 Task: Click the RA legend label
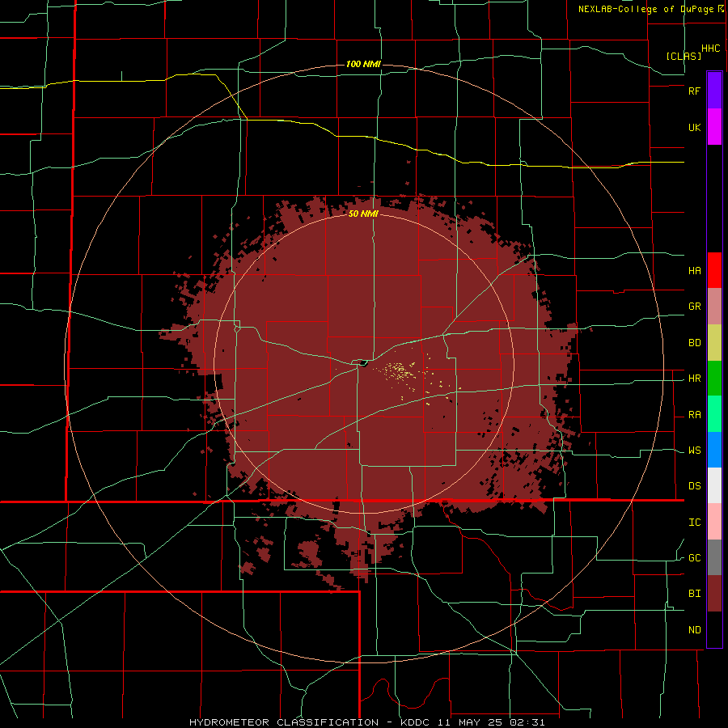click(x=694, y=415)
